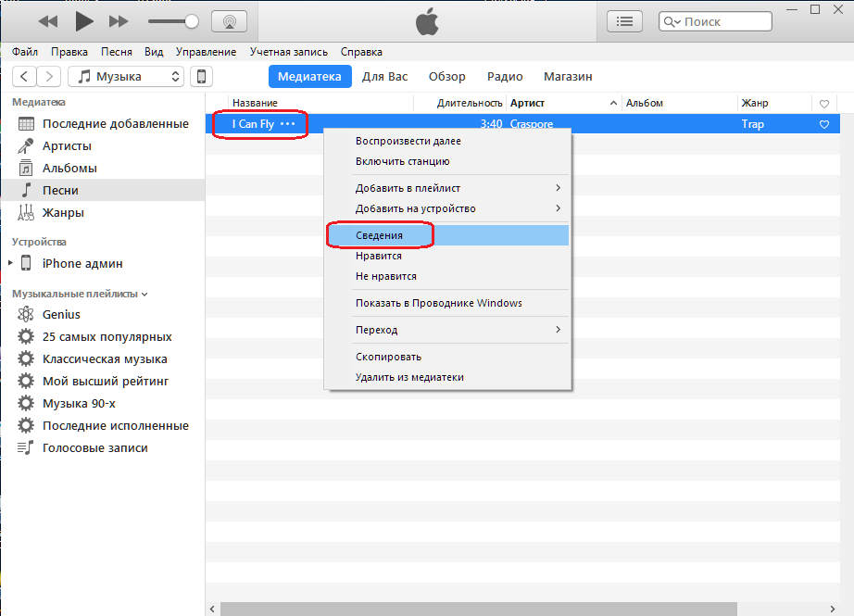Select Песни in the sidebar
This screenshot has height=616, width=854.
pos(103,190)
